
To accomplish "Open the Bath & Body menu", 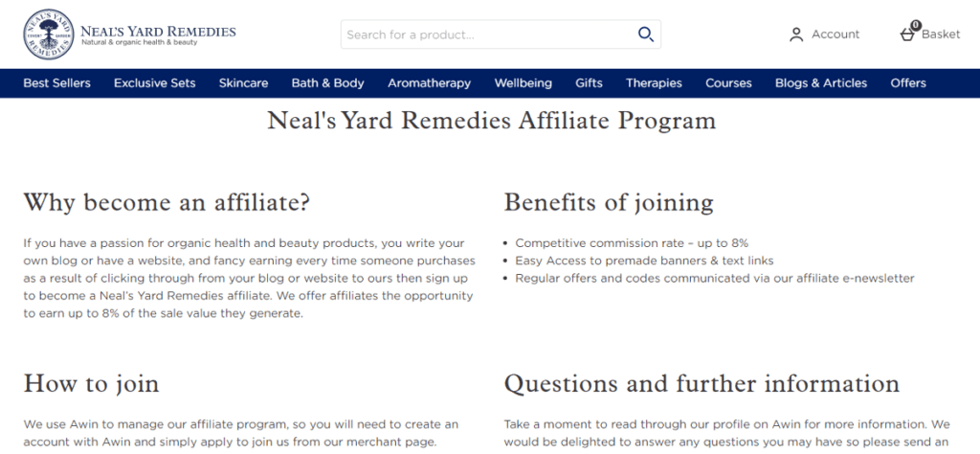I will tap(327, 83).
